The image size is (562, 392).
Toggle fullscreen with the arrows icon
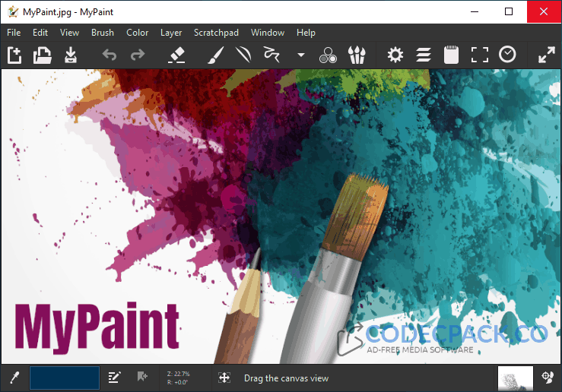point(546,55)
